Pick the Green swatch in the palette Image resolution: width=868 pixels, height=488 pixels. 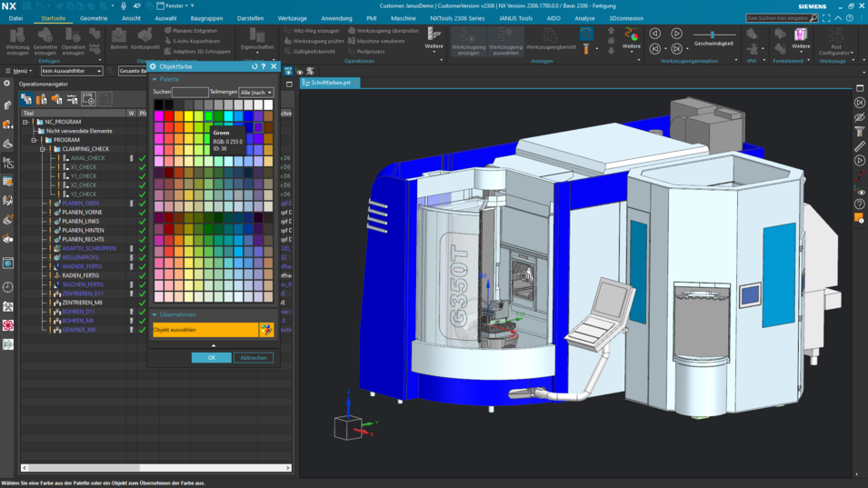[x=209, y=116]
